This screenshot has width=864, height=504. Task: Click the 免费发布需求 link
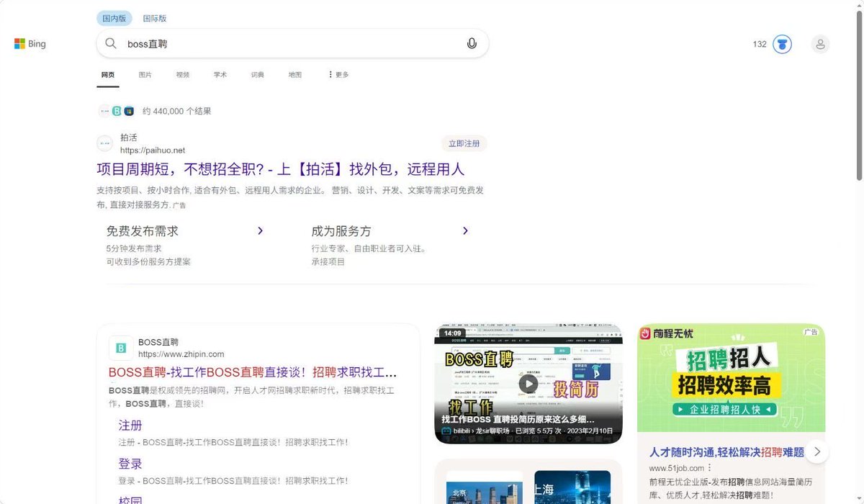coord(143,231)
